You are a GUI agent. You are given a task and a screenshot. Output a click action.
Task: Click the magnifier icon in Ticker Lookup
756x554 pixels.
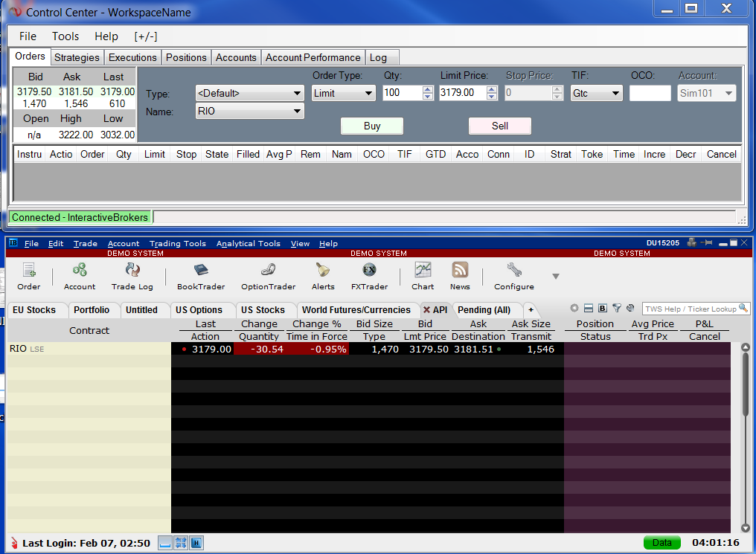(x=743, y=309)
